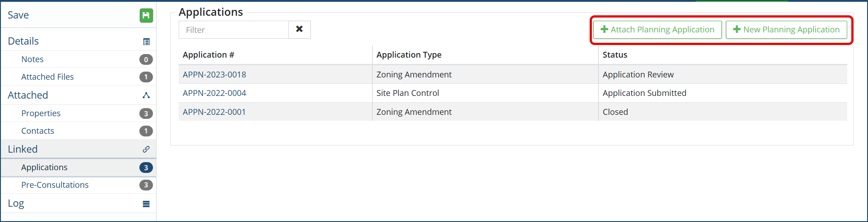Open application APPN-2022-0004
The width and height of the screenshot is (868, 222).
(214, 93)
